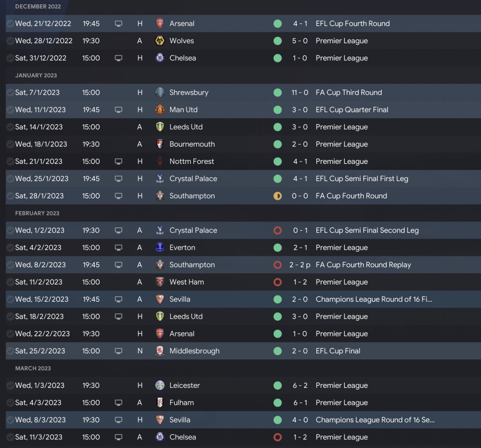Click the red loss indicator on West Ham row
The image size is (481, 448).
coord(278,282)
